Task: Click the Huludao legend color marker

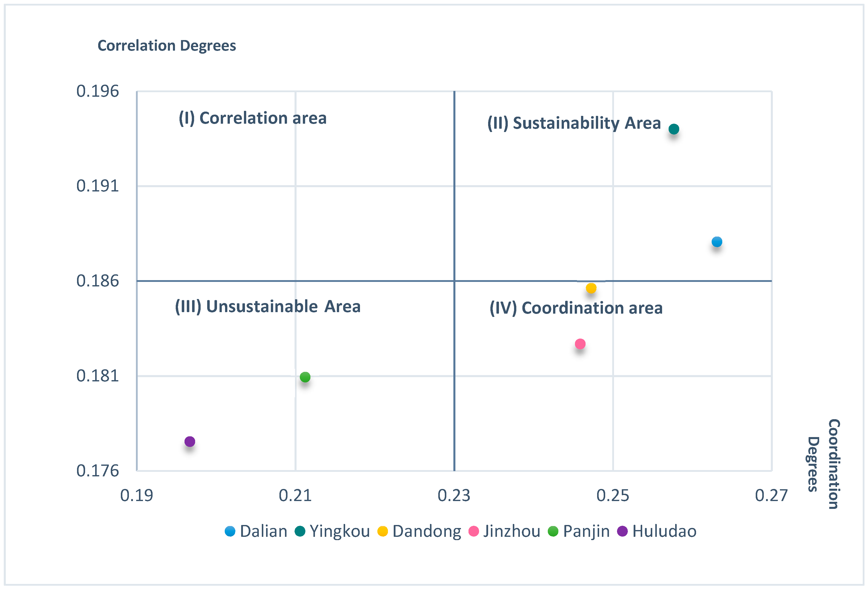Action: [622, 531]
